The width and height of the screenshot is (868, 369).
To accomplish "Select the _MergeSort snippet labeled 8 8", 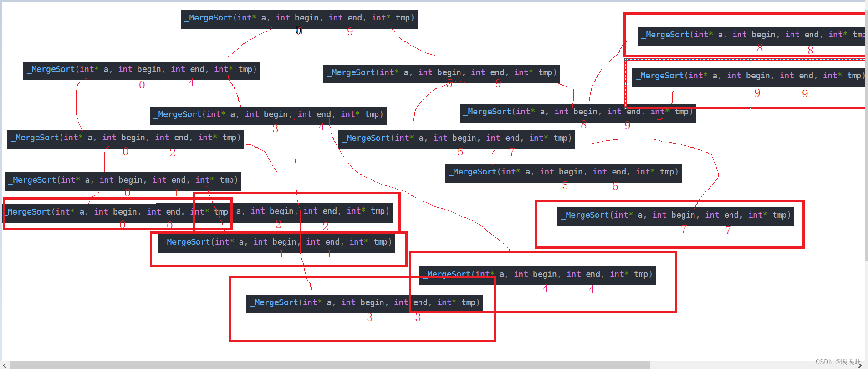I will (x=751, y=36).
